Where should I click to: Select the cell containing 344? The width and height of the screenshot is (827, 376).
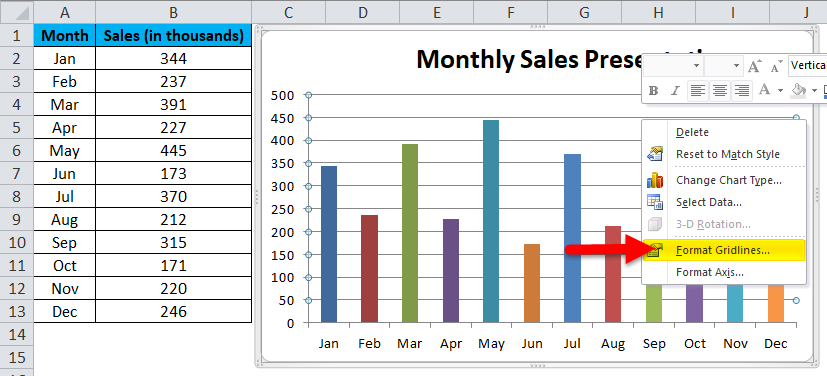[x=174, y=59]
